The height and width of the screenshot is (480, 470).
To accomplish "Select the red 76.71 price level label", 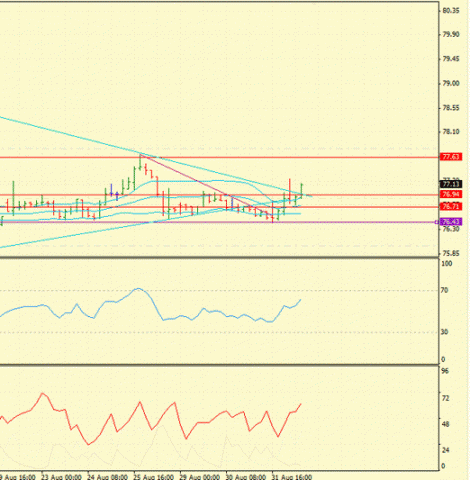I will click(451, 207).
